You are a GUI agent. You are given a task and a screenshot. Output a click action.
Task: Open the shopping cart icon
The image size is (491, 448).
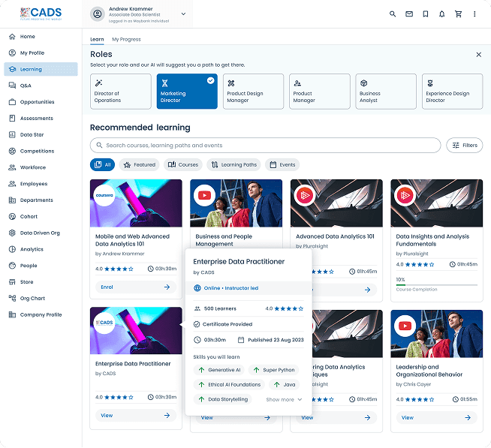[x=458, y=14]
